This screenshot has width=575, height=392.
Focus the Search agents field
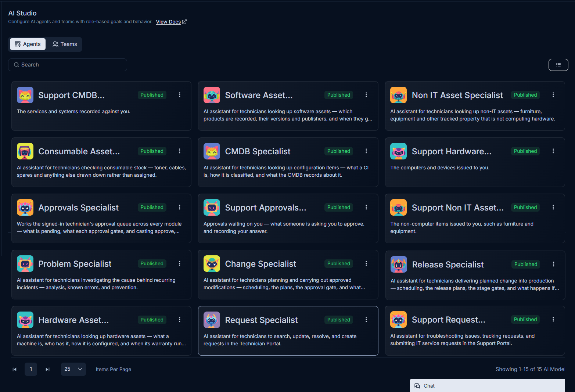pos(68,65)
